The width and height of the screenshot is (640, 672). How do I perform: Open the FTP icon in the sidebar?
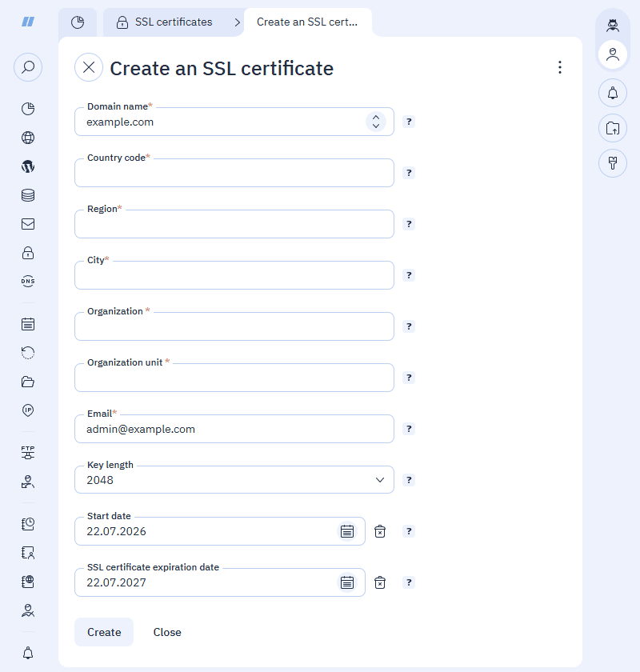28,453
